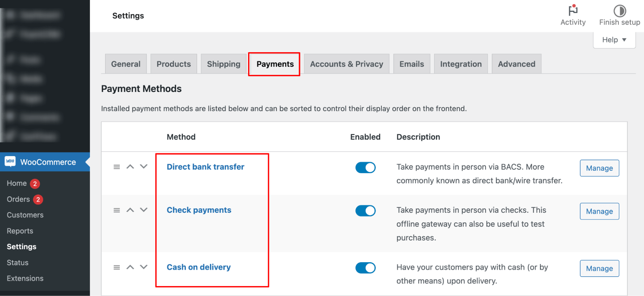Open the Shipping settings tab
Screen dimensions: 644x296
[223, 64]
